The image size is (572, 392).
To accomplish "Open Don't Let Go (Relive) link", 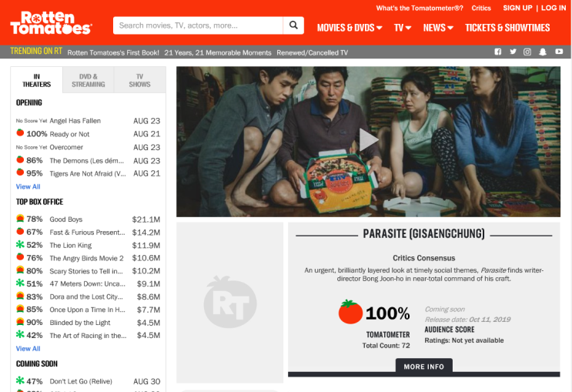I will click(81, 381).
